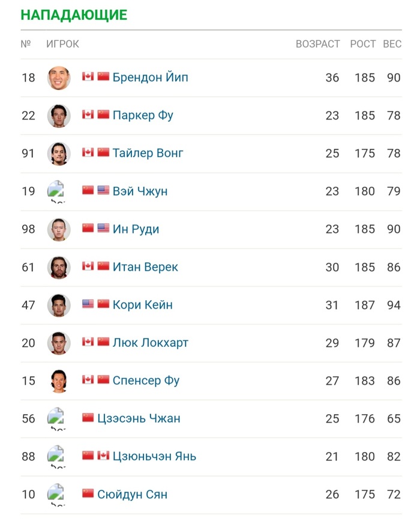This screenshot has height=521, width=420.
Task: Sort by the ВЕС column header
Action: point(392,44)
